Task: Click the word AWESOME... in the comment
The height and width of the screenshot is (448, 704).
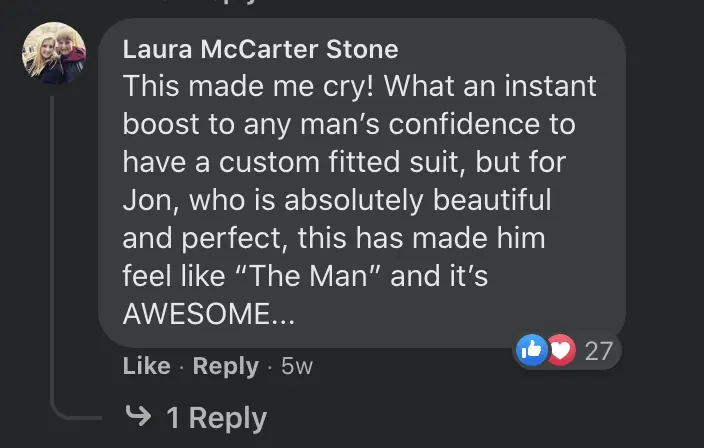Action: (x=208, y=314)
